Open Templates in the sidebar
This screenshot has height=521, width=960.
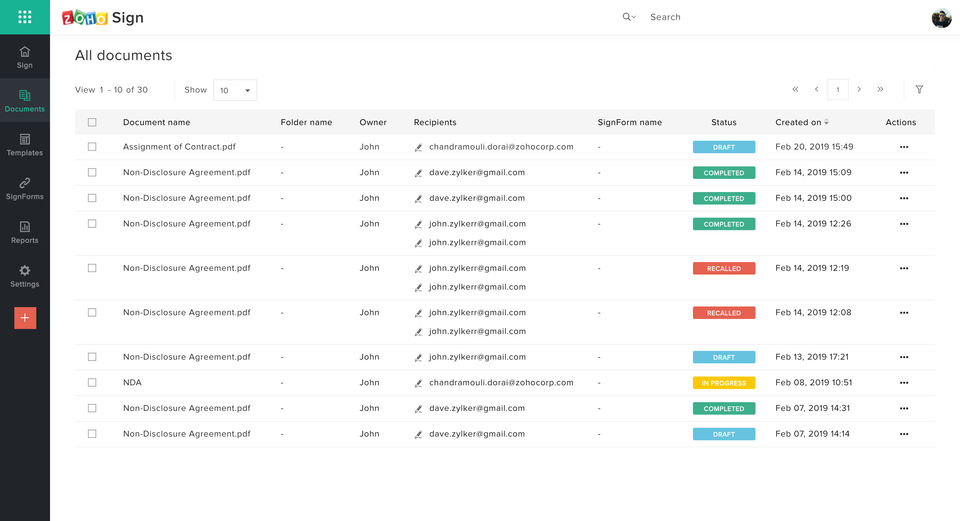[x=25, y=145]
